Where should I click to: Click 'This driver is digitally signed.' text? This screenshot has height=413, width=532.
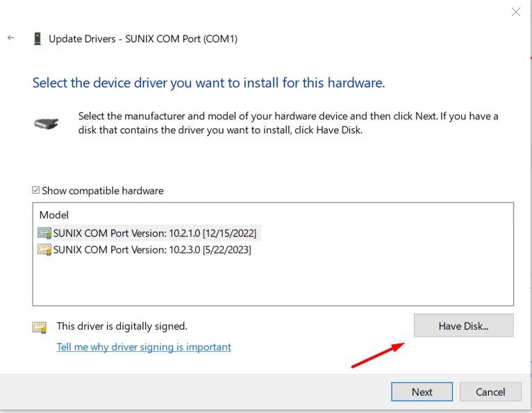point(122,326)
